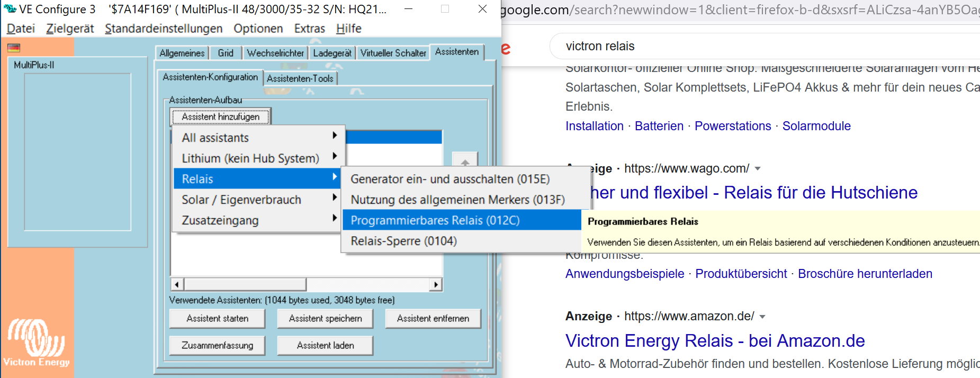The image size is (980, 378).
Task: Expand the dropdown arrow next to wago.com URL
Action: [758, 169]
